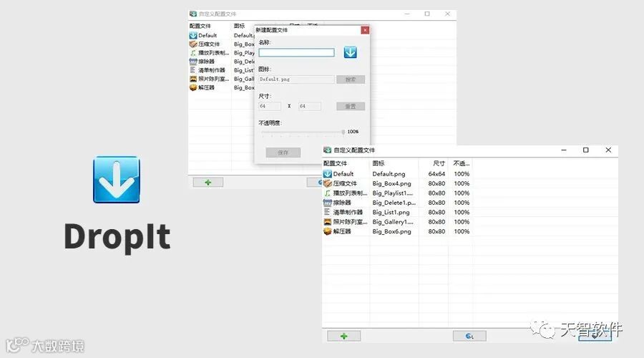The image size is (644, 358).
Task: Minimize the front 自定义配置文件 window
Action: pos(564,150)
